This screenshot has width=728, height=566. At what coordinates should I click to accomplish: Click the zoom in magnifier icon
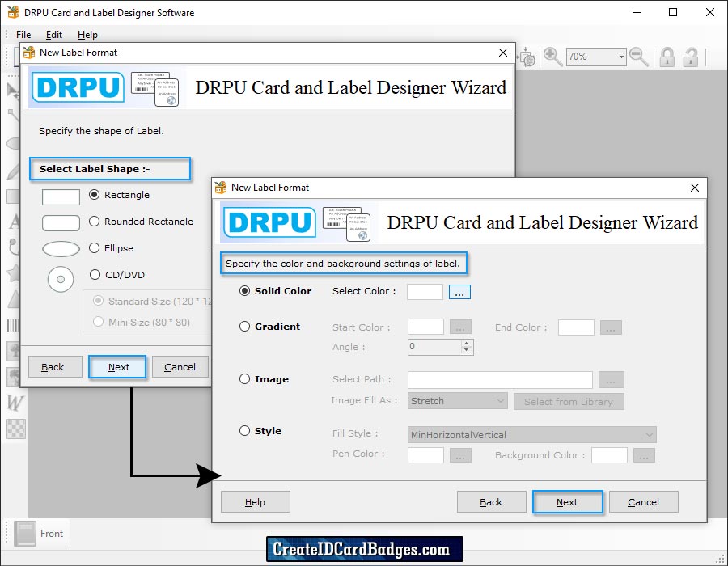(x=552, y=57)
